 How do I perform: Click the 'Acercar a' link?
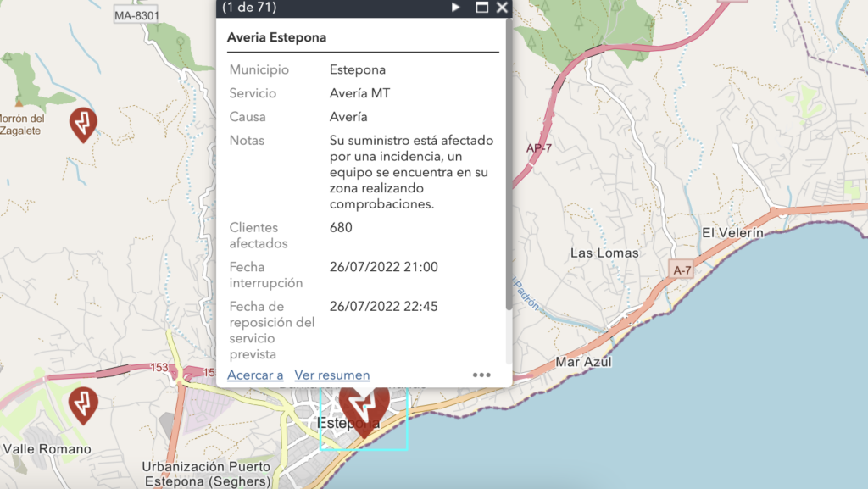tap(255, 375)
